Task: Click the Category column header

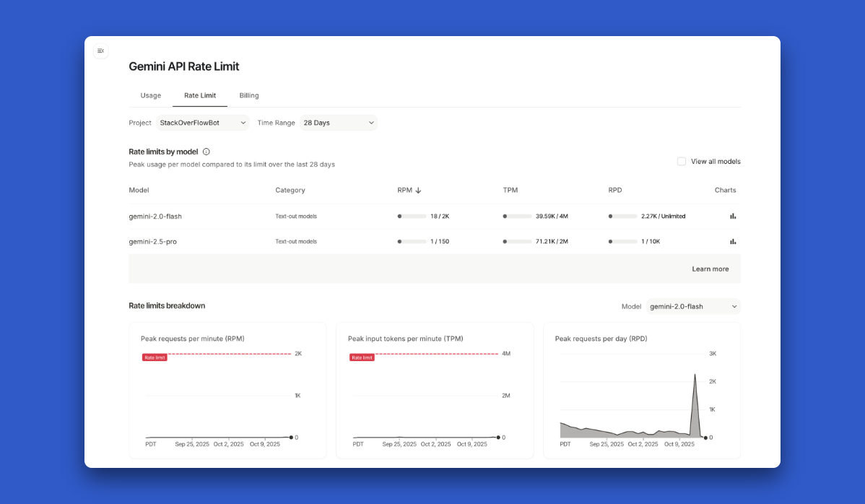Action: [x=290, y=190]
